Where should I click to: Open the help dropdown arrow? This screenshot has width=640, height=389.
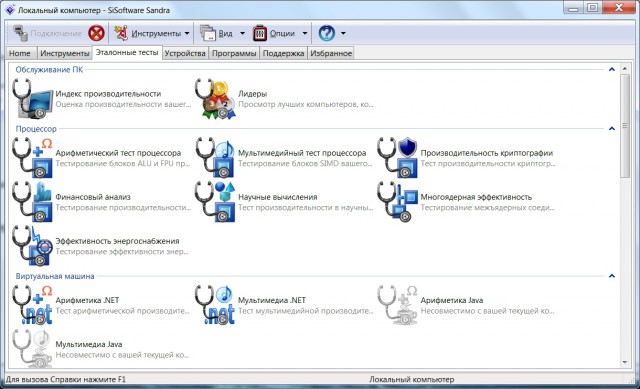tap(343, 33)
